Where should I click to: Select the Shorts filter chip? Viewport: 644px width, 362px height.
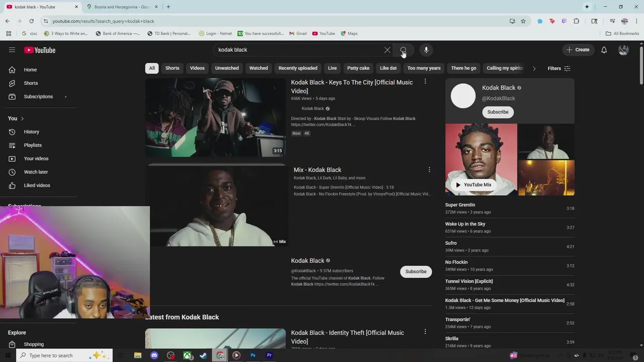(172, 68)
